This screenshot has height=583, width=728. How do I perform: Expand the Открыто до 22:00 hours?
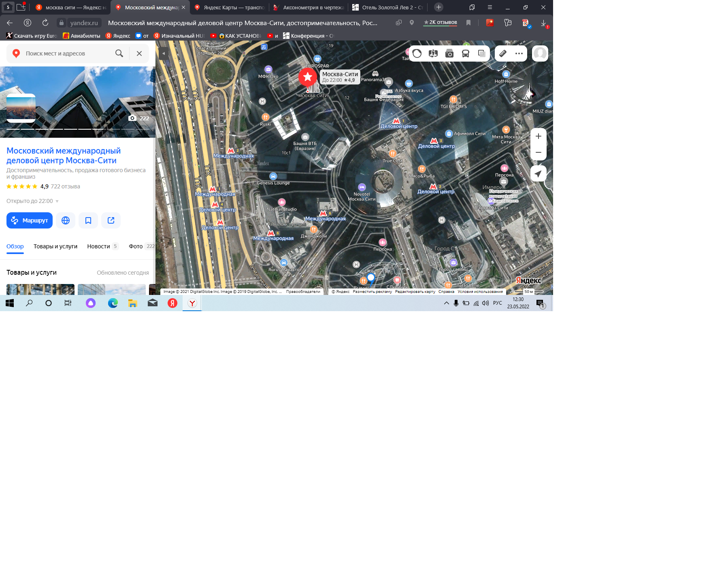33,201
